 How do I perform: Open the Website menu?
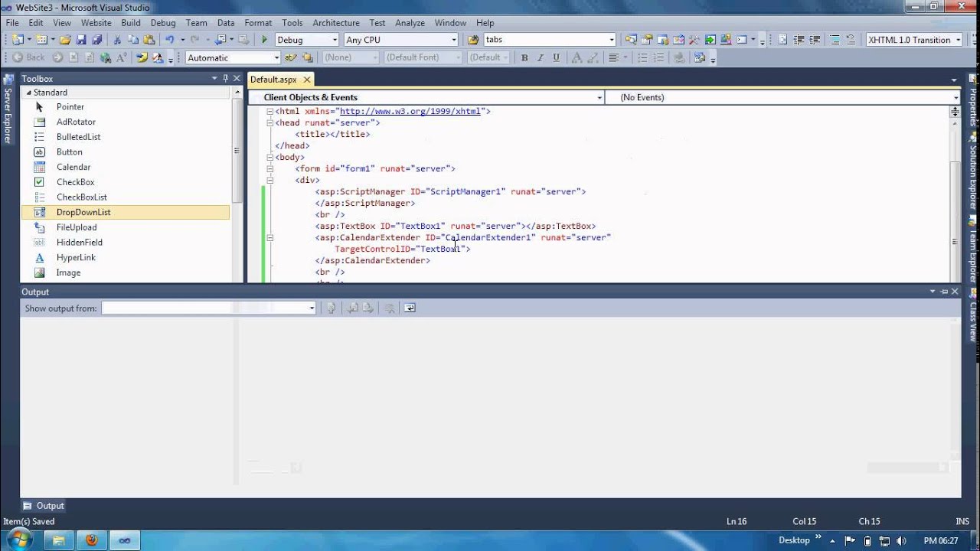(96, 23)
